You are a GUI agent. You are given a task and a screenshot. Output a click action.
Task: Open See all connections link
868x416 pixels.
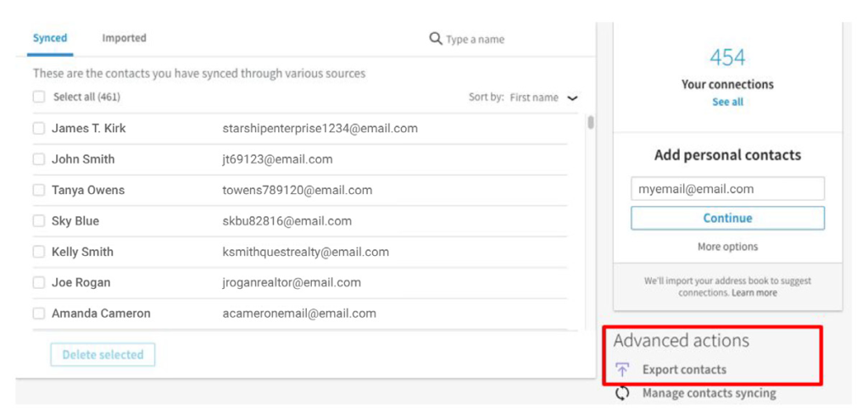(x=727, y=103)
